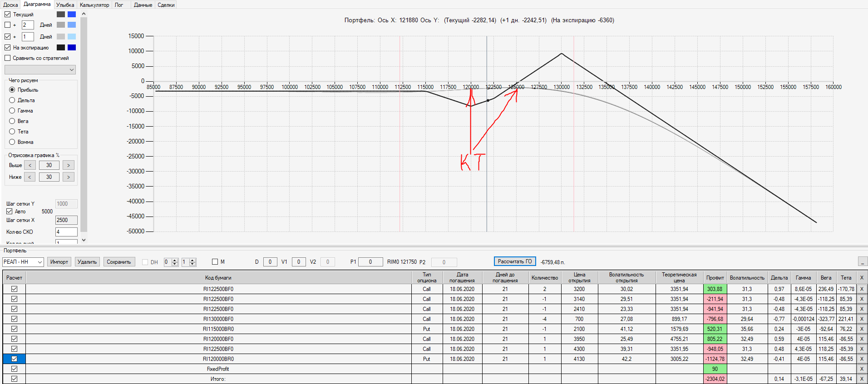
Task: Click the X column header button
Action: coord(862,278)
